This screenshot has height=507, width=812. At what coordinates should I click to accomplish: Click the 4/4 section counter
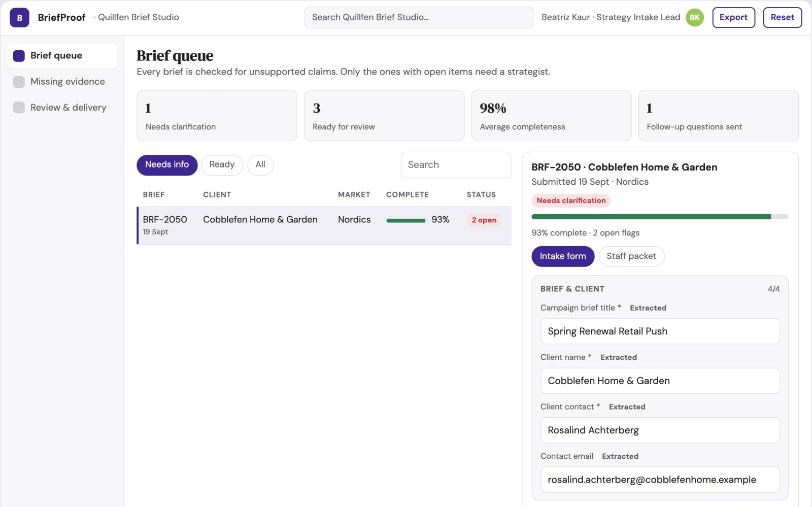773,289
